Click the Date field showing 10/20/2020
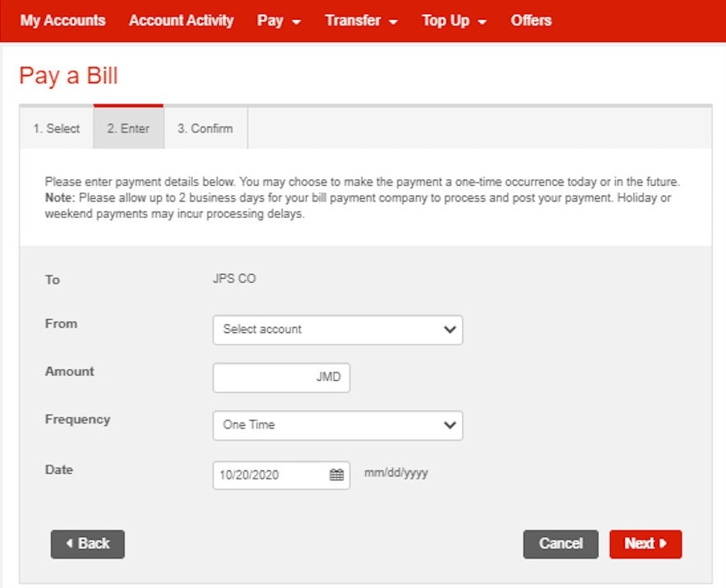The image size is (726, 588). click(271, 475)
